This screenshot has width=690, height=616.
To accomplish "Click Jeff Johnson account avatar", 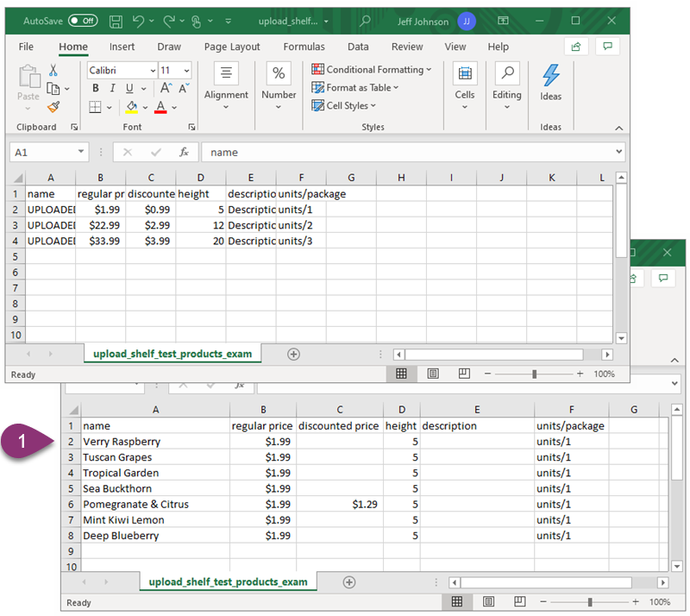I will point(467,21).
